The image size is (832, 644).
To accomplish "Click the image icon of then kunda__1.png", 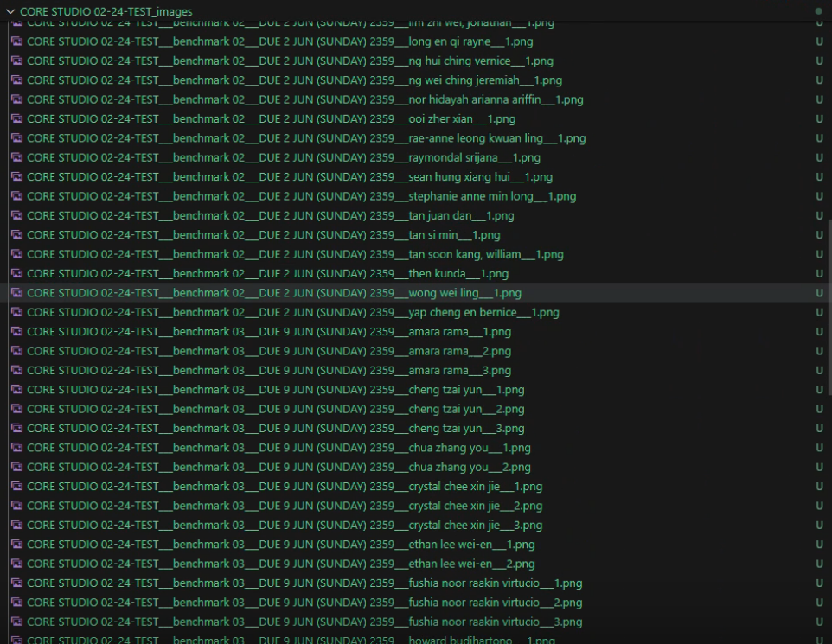I will [16, 274].
